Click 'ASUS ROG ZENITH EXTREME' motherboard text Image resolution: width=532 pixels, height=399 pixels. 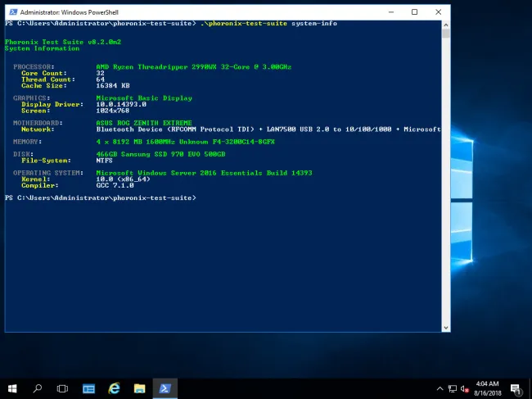pyautogui.click(x=144, y=123)
